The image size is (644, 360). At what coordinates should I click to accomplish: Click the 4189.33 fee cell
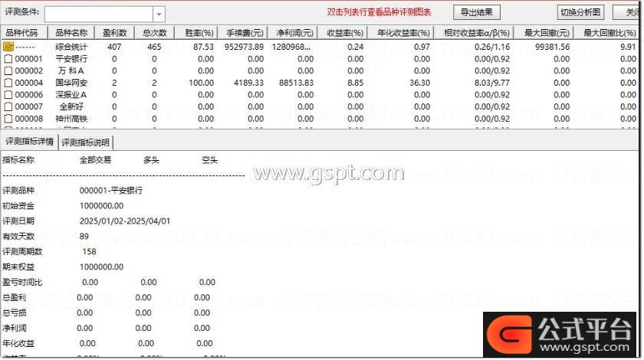(x=248, y=83)
